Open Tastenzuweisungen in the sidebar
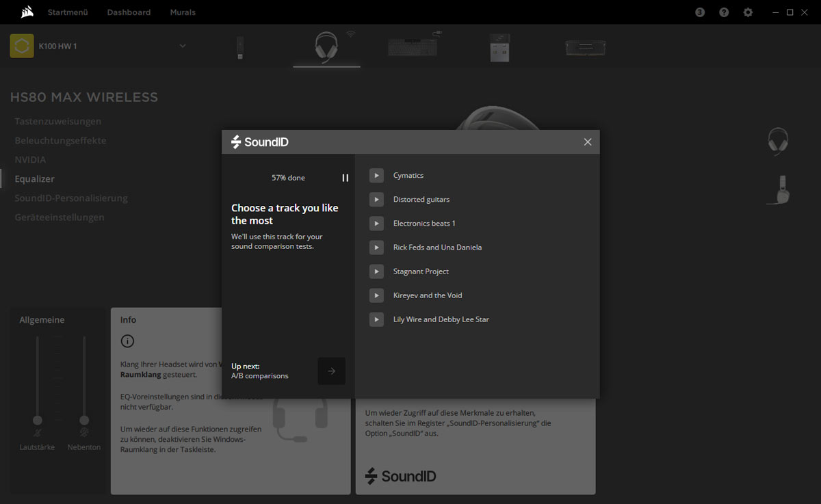The height and width of the screenshot is (504, 821). click(58, 121)
